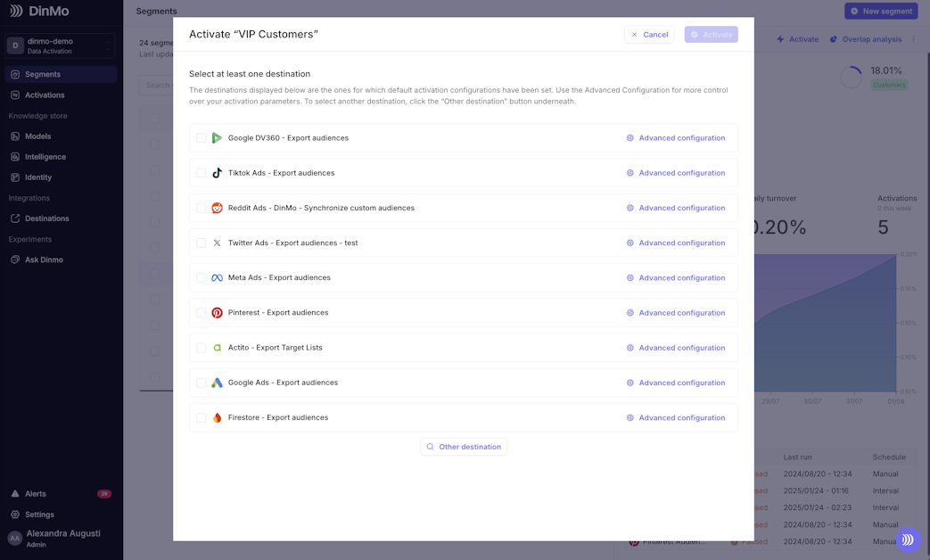Viewport: 930px width, 560px height.
Task: Open Advanced configuration for Twitter Ads
Action: (x=676, y=243)
